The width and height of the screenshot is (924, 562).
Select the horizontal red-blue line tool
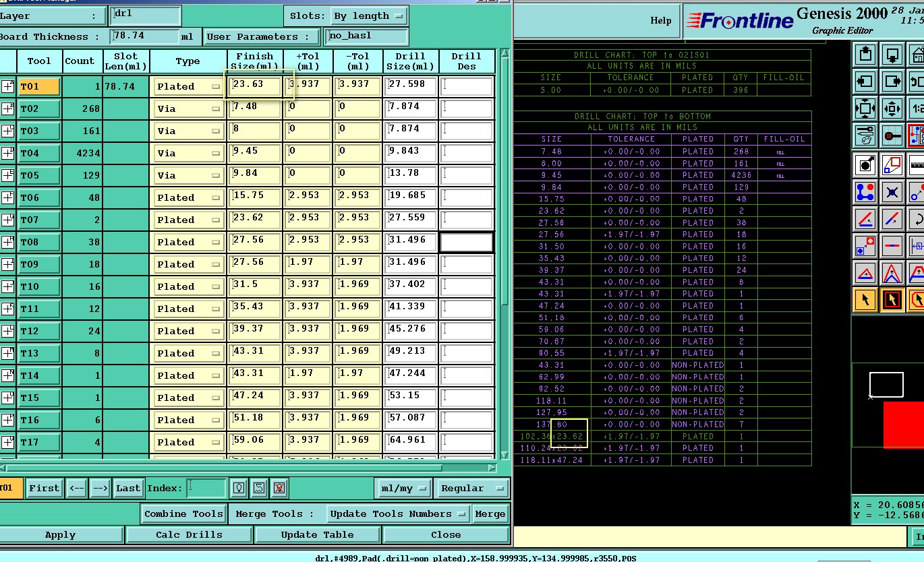[x=892, y=246]
